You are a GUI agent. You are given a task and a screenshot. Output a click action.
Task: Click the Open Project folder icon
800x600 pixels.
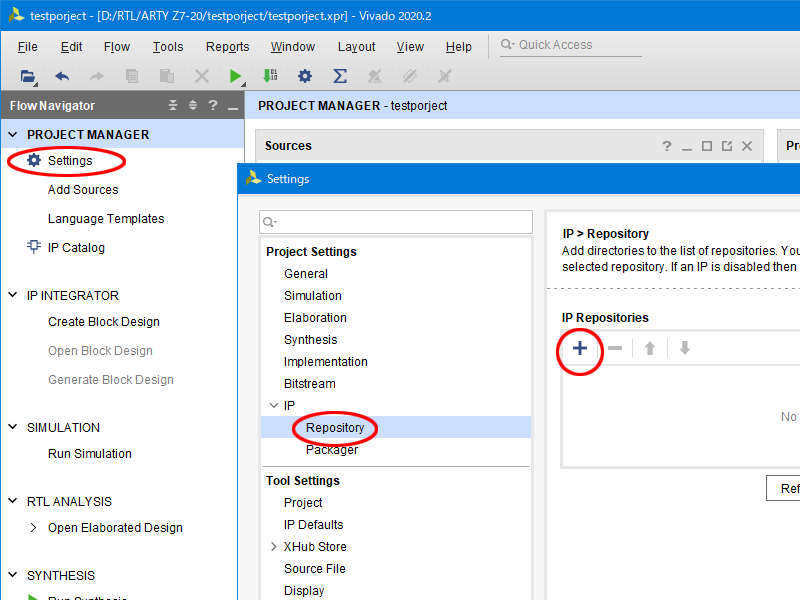(28, 76)
